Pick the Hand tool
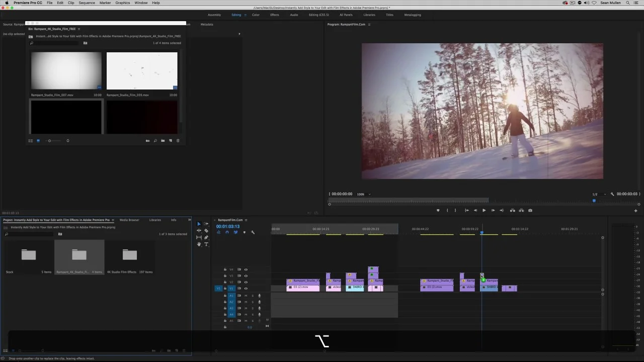 coord(199,244)
